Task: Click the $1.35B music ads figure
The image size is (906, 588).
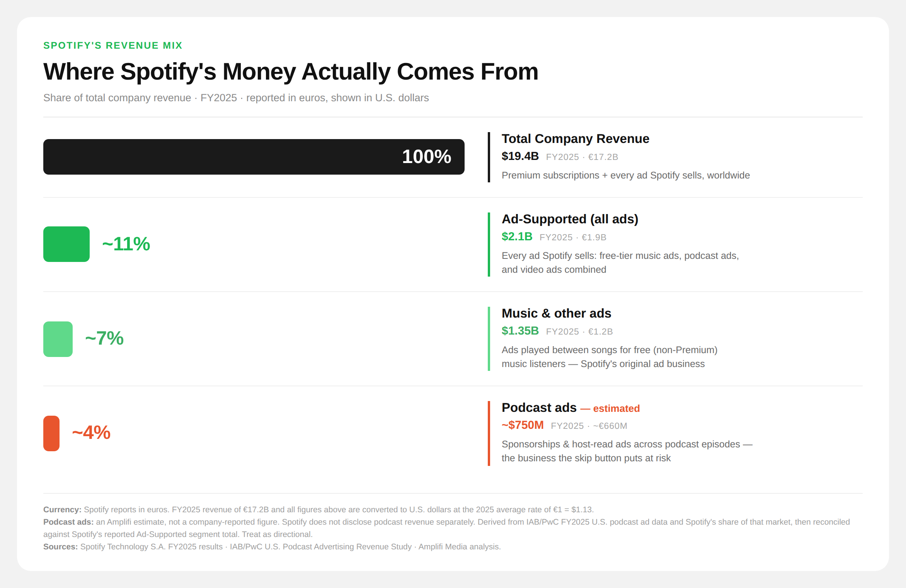Action: [x=520, y=331]
